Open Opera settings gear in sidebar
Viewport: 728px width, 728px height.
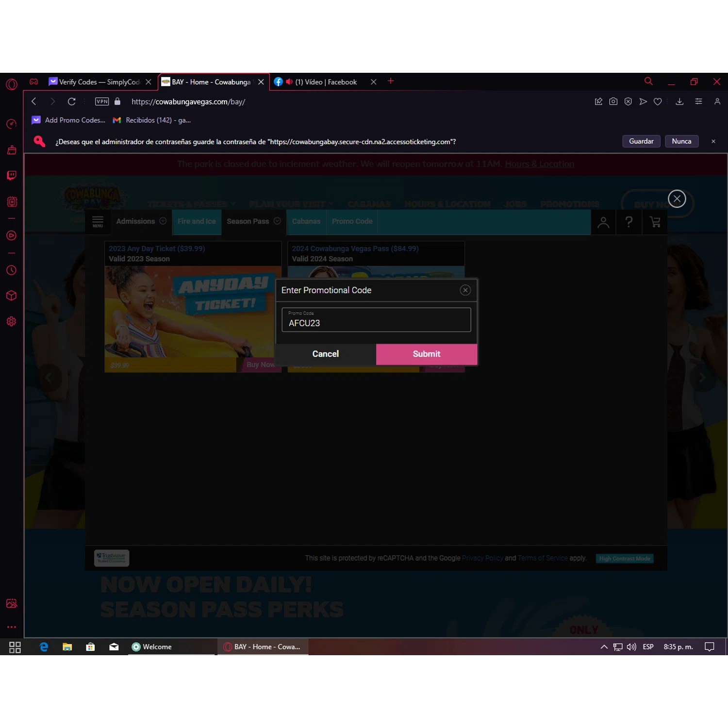tap(12, 321)
